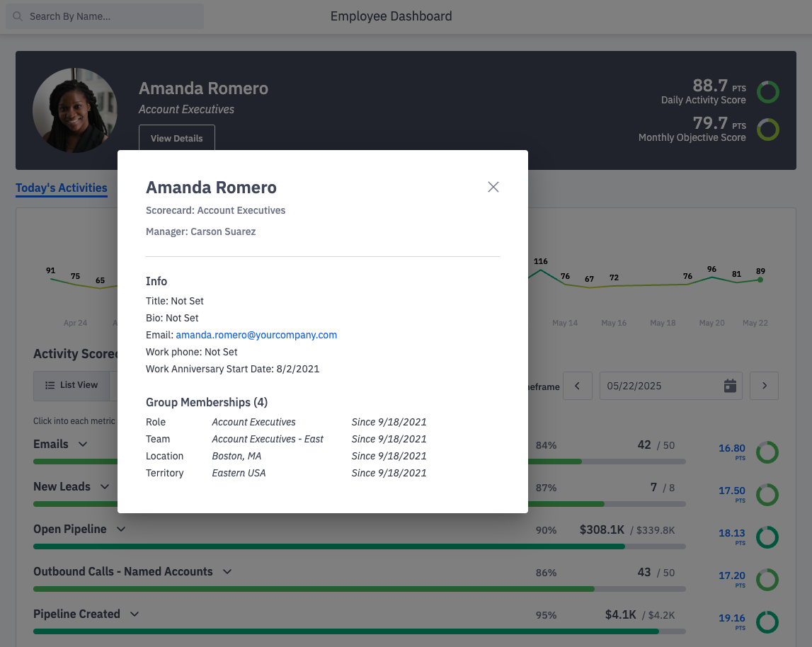Open the amanda.romero@yourcompany.com email link
Viewport: 812px width, 647px height.
pos(256,335)
